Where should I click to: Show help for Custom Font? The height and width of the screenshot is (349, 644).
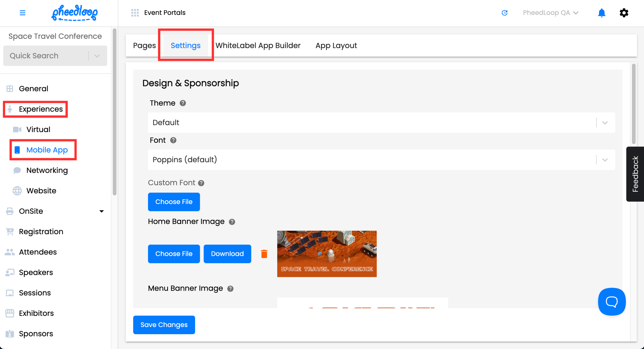[x=201, y=183]
